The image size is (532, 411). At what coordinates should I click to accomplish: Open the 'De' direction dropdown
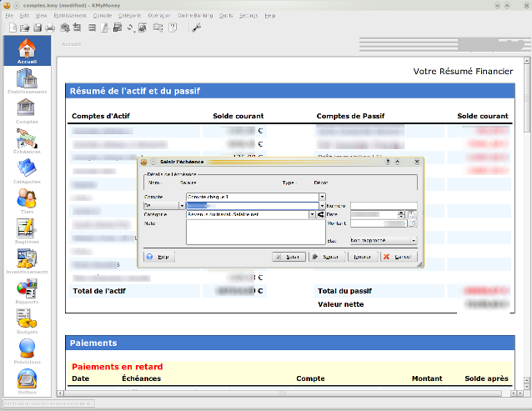click(164, 205)
